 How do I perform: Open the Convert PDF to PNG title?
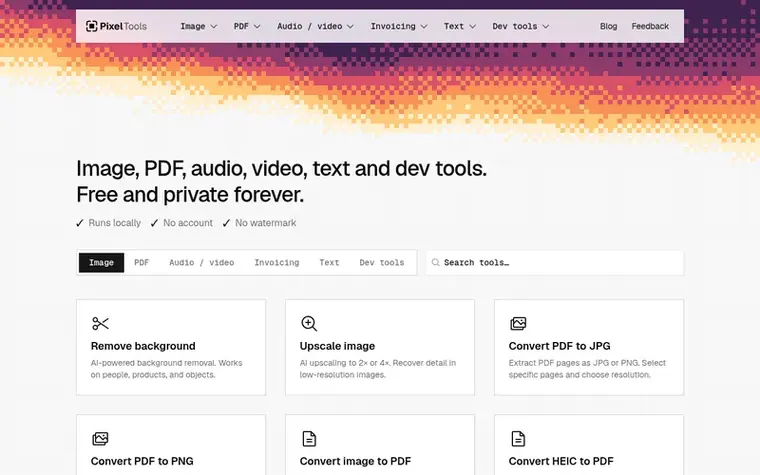[x=142, y=461]
